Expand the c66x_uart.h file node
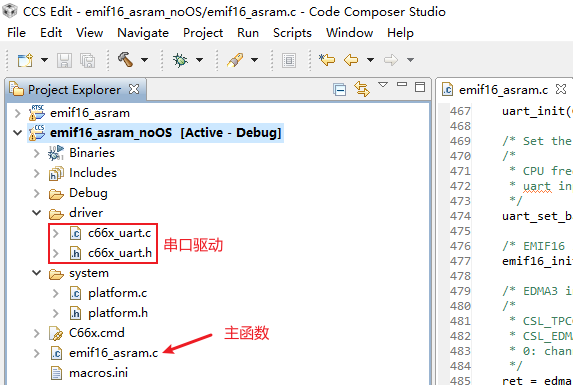Image resolution: width=573 pixels, height=385 pixels. tap(55, 253)
